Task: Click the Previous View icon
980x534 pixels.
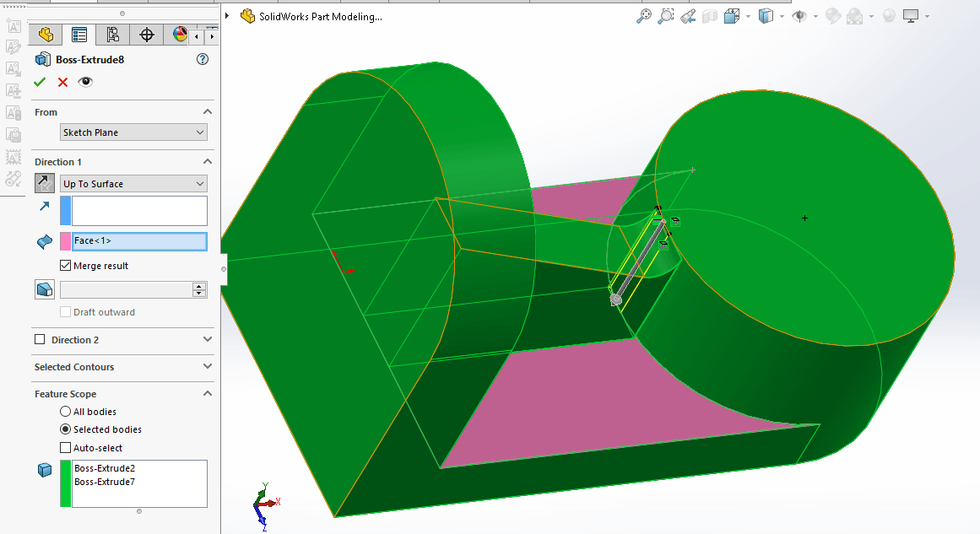Action: click(688, 16)
